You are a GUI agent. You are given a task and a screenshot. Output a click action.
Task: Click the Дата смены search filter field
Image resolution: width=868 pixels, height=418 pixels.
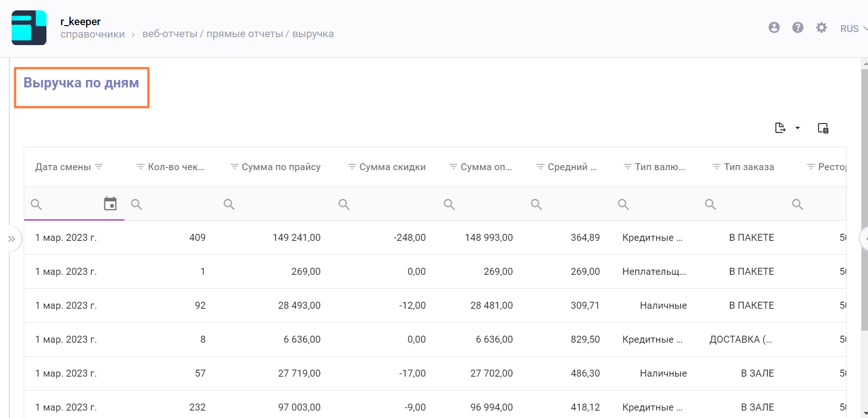click(x=67, y=204)
